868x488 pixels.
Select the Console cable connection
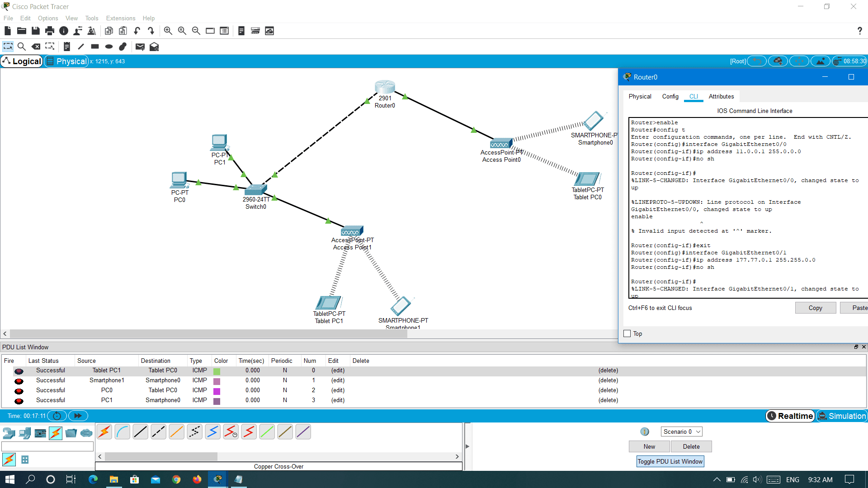tap(123, 432)
